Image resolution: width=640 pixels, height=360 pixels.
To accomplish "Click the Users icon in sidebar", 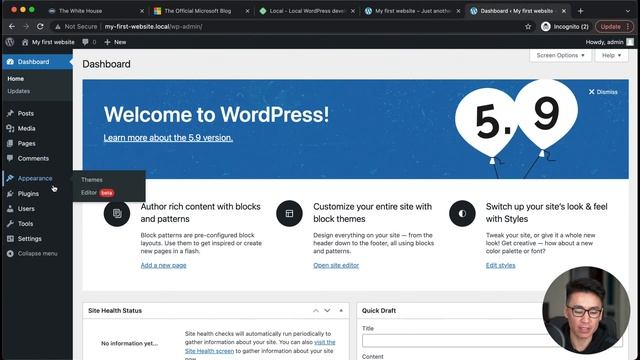I will (x=10, y=209).
